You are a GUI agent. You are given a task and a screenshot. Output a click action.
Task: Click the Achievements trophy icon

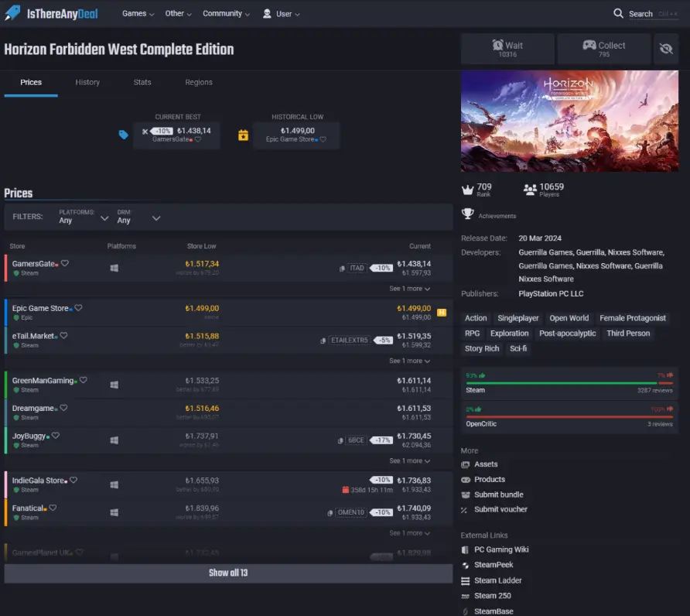pos(467,214)
